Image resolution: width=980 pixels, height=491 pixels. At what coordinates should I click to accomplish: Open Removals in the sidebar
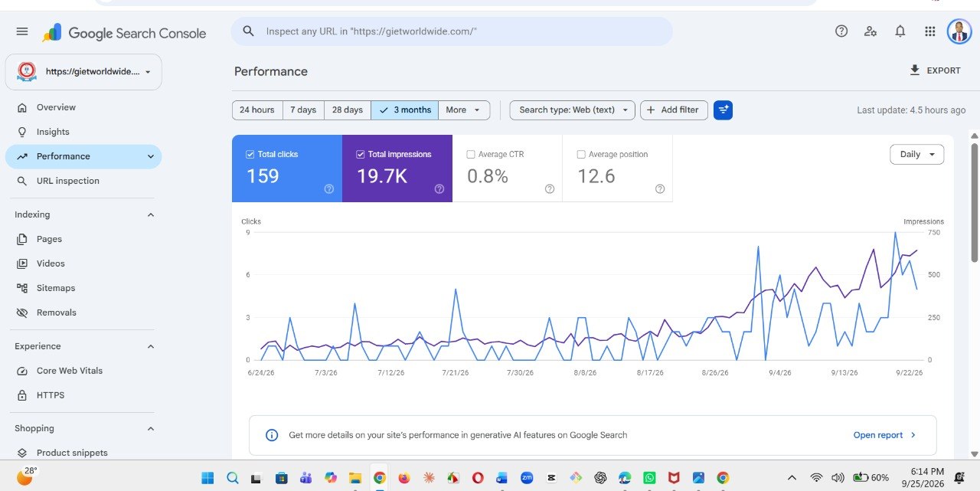point(83,313)
